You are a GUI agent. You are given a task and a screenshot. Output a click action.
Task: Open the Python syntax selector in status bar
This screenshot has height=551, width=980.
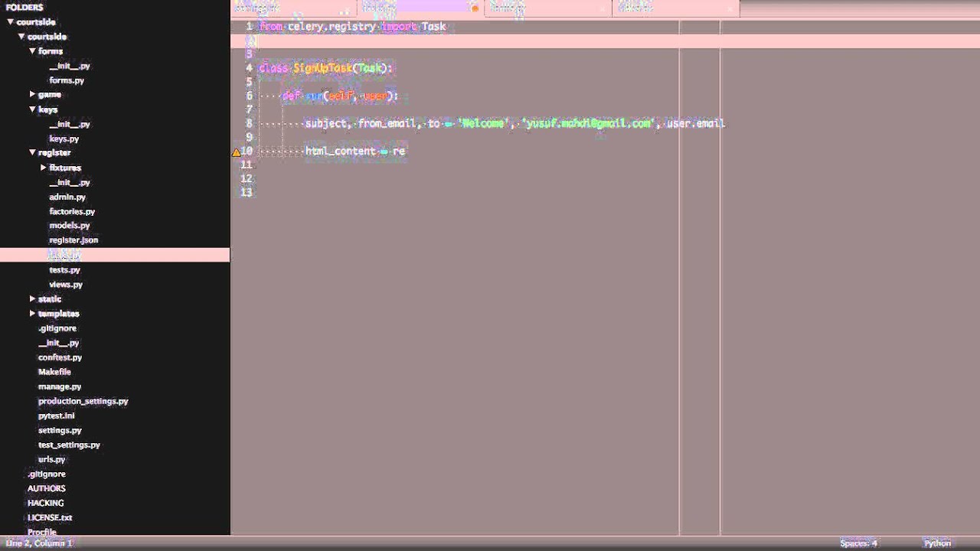(937, 543)
